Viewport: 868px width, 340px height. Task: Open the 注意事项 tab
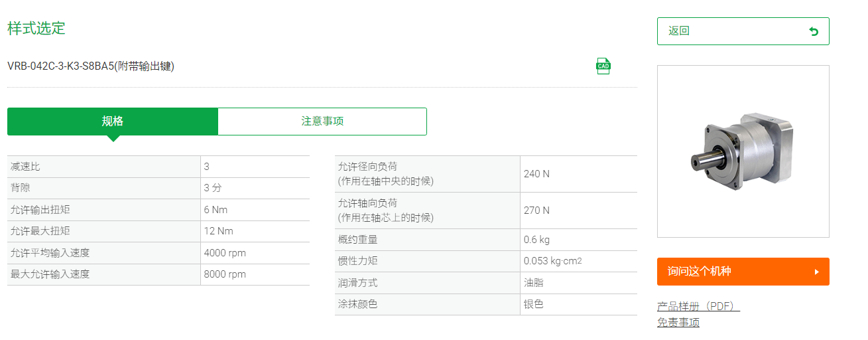click(x=322, y=122)
